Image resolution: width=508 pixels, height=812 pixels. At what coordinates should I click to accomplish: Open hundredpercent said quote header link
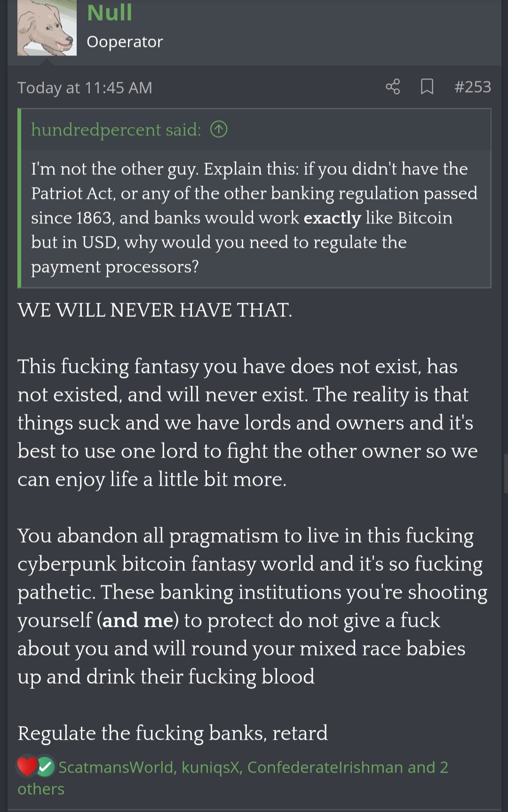(x=116, y=129)
